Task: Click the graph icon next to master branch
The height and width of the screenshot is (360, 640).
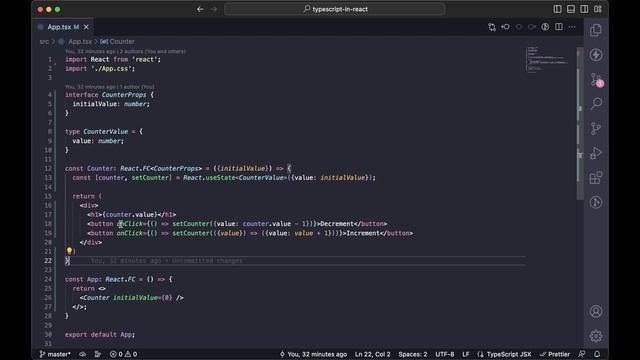Action: tap(97, 354)
